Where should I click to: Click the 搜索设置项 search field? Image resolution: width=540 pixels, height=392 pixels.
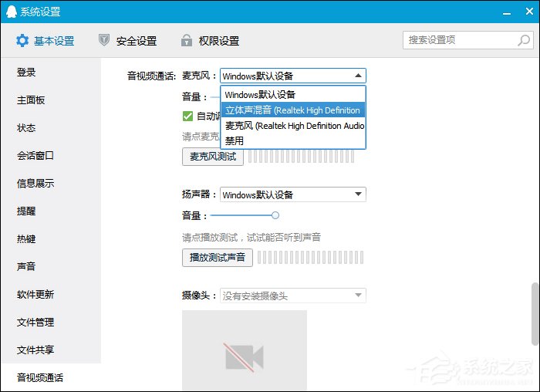(468, 40)
